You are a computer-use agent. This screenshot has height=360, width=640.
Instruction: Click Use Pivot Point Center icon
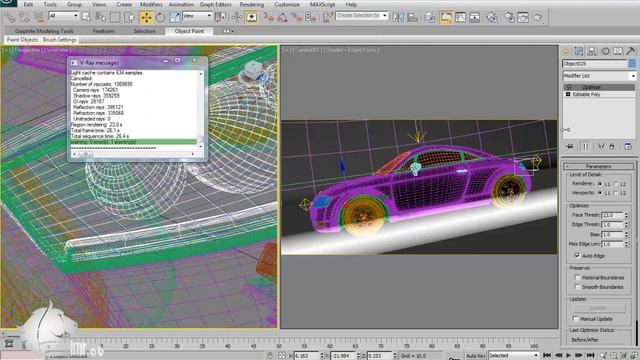click(220, 17)
